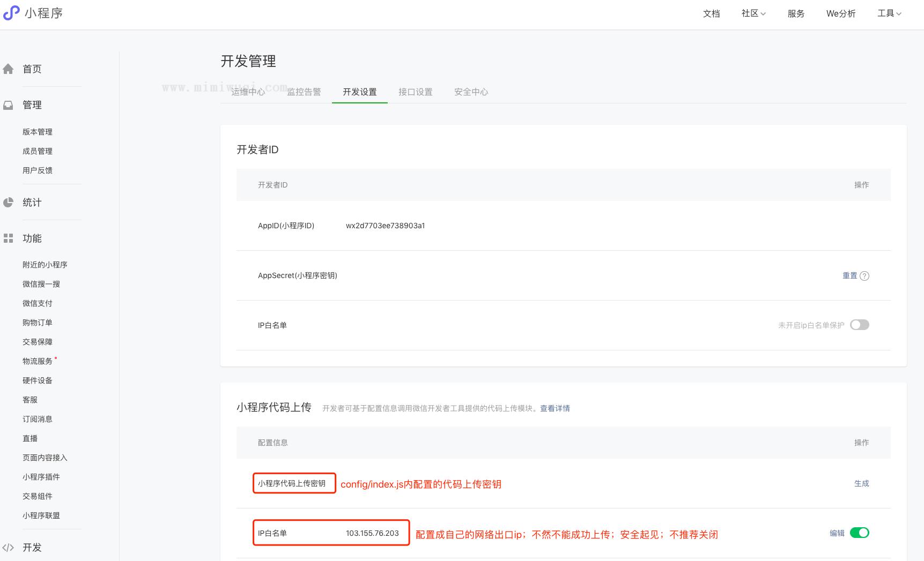Turn off the code upload IP白名单 switch
924x561 pixels.
coord(860,533)
